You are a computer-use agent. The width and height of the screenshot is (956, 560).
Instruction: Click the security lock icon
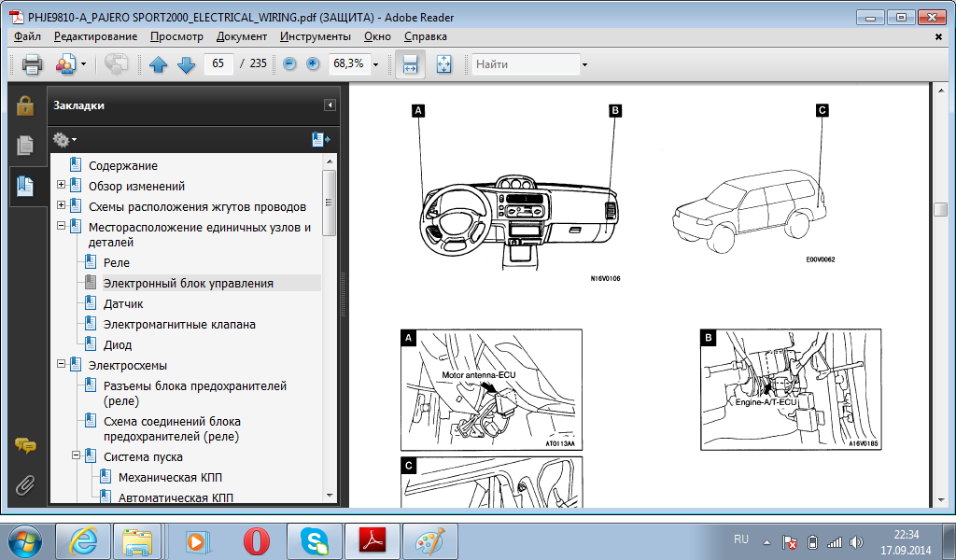(25, 105)
